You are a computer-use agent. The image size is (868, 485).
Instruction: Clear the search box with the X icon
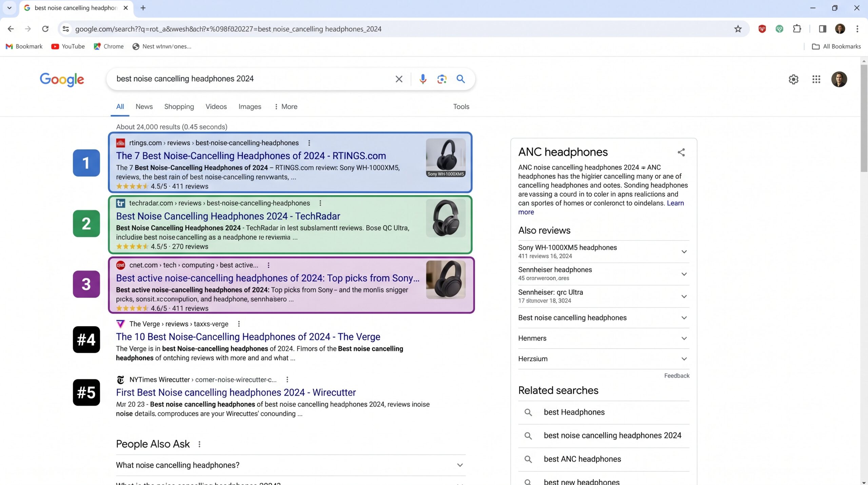[x=399, y=79]
